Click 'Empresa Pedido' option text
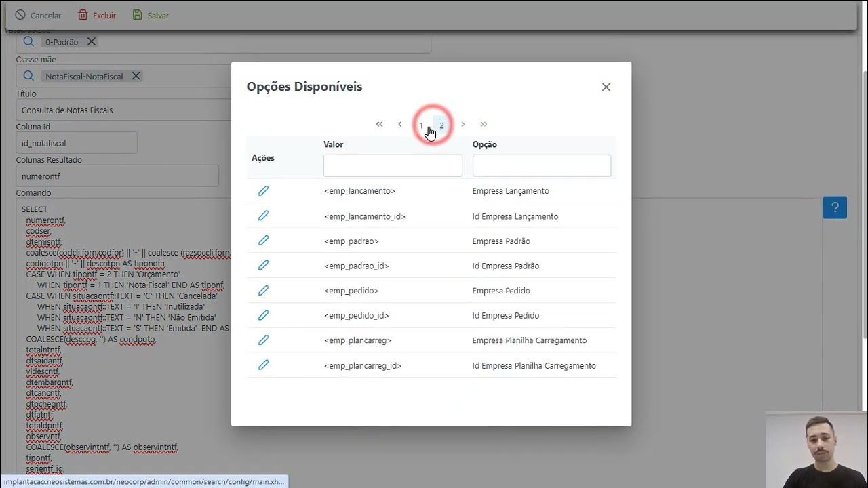 (501, 291)
